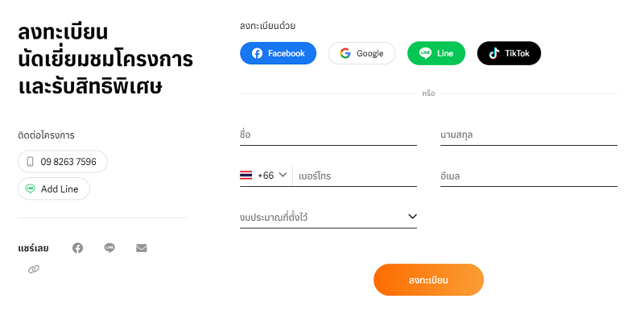Register with the TikTok button
The image size is (644, 323).
click(x=509, y=53)
